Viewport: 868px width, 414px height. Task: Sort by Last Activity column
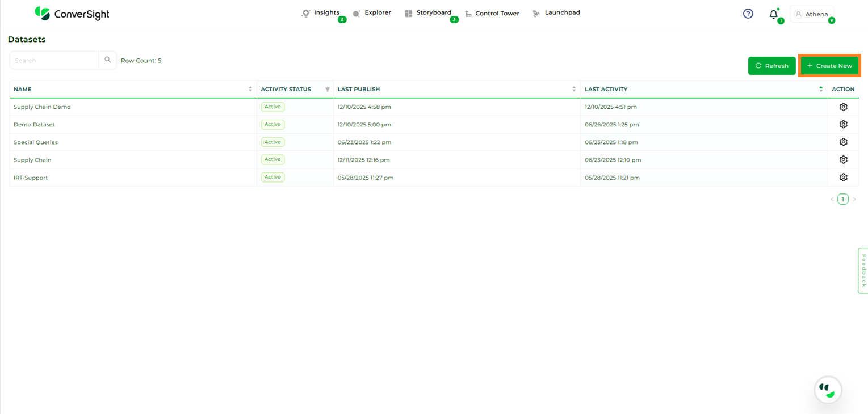[x=821, y=89]
